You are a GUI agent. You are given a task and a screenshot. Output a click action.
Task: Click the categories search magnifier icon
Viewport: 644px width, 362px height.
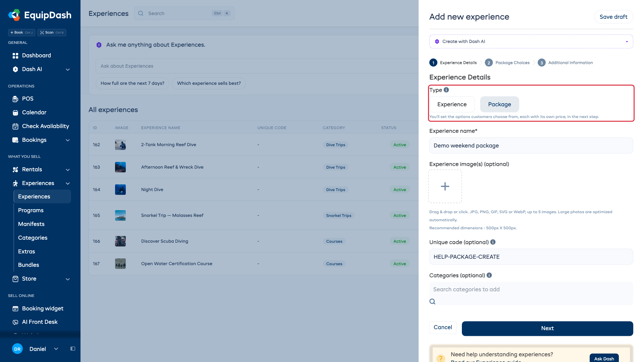[432, 301]
